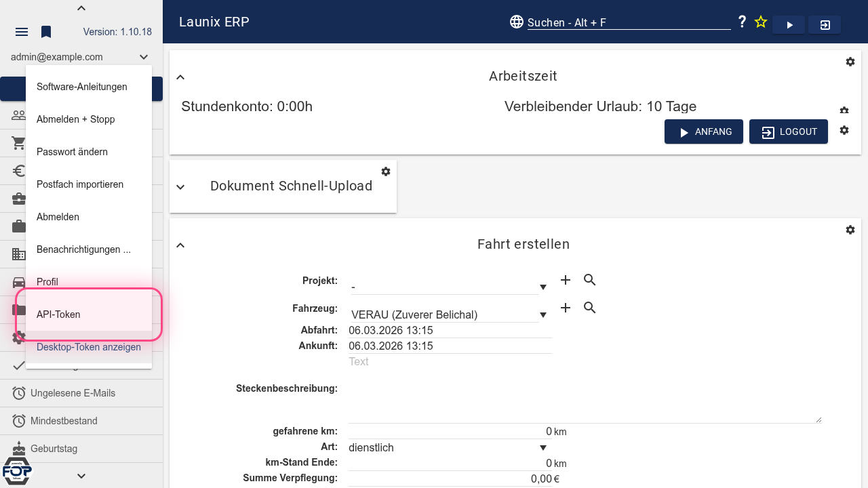
Task: Open help via question mark icon
Action: [742, 22]
